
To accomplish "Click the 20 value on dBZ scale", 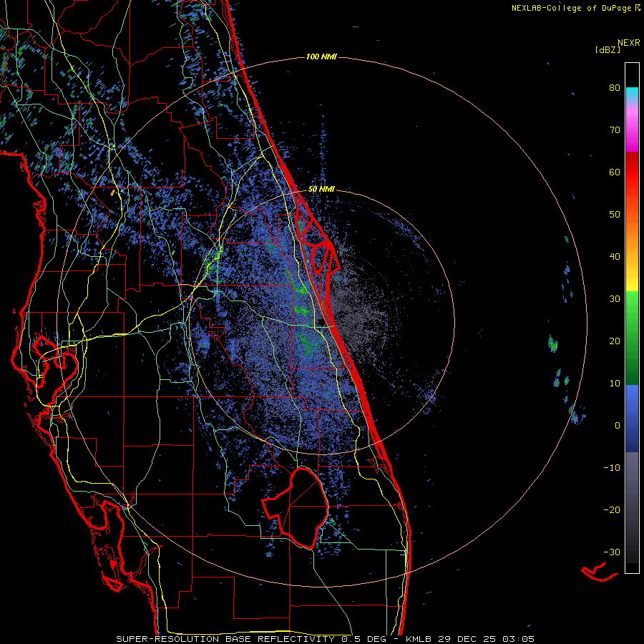I will click(615, 341).
